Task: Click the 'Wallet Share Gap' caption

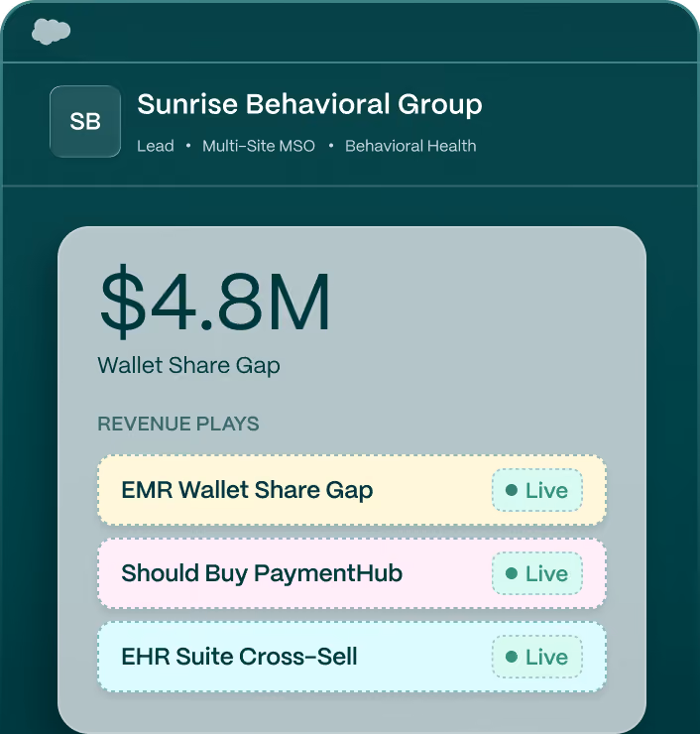Action: 188,366
